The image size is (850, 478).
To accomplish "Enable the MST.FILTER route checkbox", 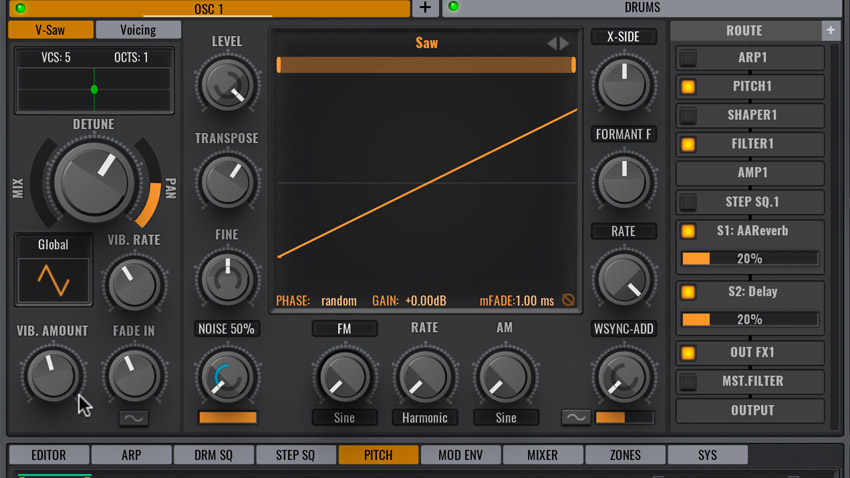I will 688,382.
